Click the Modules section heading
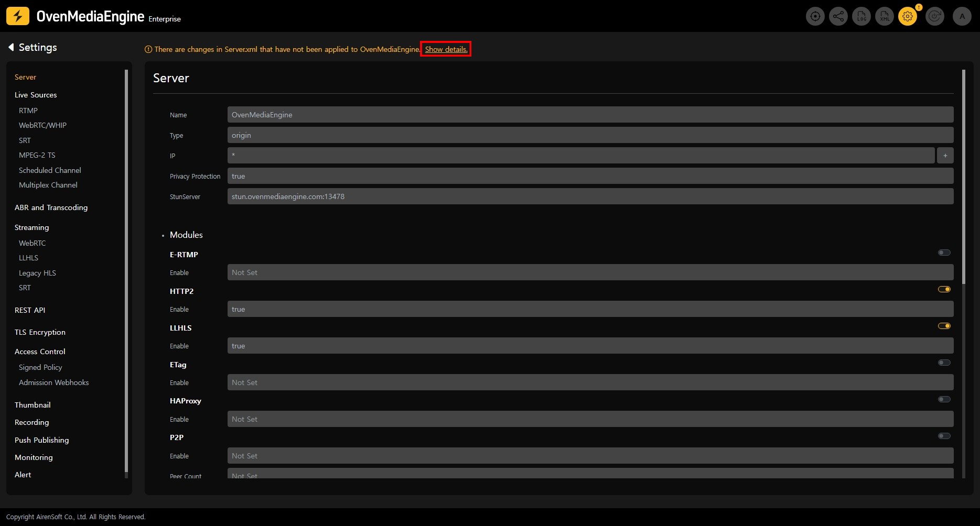This screenshot has width=980, height=526. pyautogui.click(x=186, y=235)
